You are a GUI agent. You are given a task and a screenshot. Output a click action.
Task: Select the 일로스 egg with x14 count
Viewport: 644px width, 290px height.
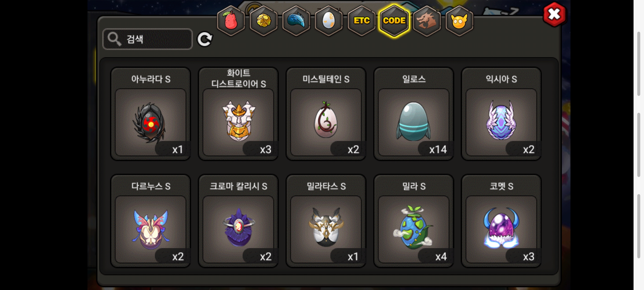tap(414, 114)
